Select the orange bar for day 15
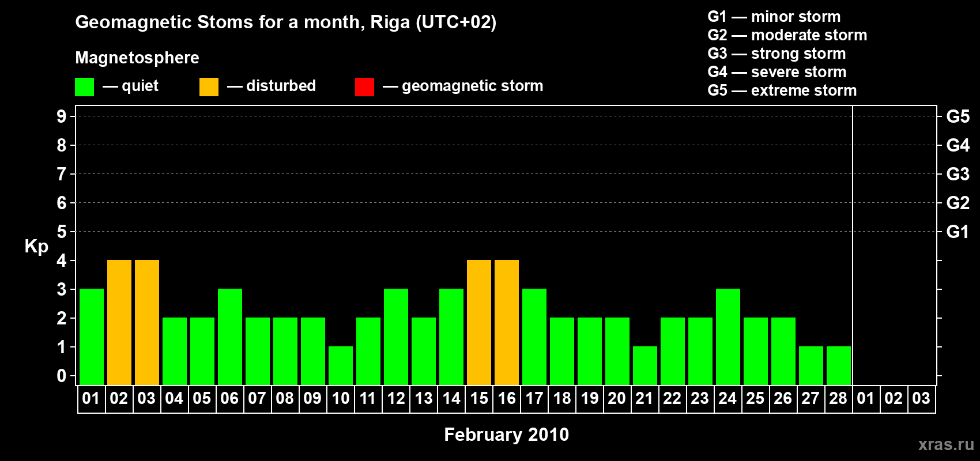 pos(479,323)
